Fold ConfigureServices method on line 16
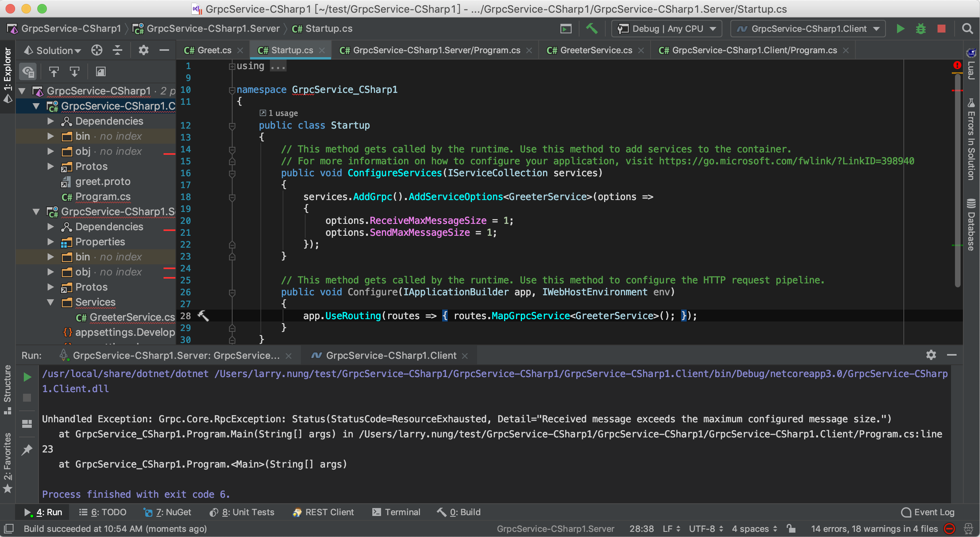Viewport: 980px width, 537px height. tap(232, 173)
